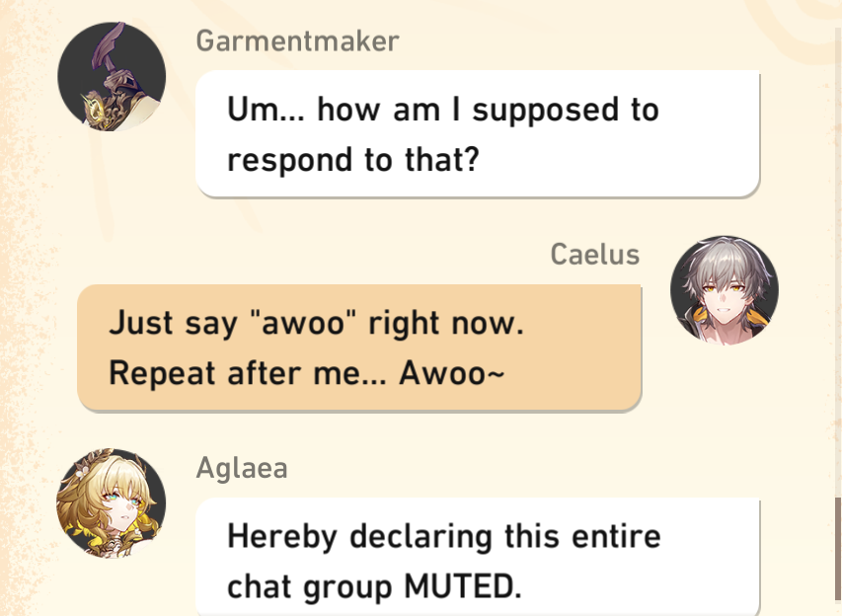Image resolution: width=842 pixels, height=616 pixels.
Task: Open Aglaea's blonde avatar portrait
Action: point(112,502)
